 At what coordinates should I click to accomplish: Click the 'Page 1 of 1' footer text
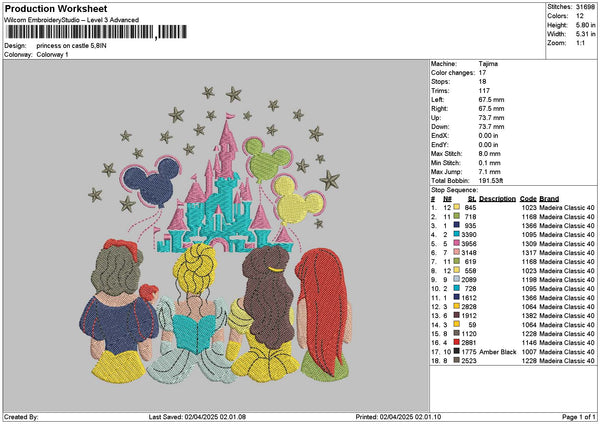point(579,417)
